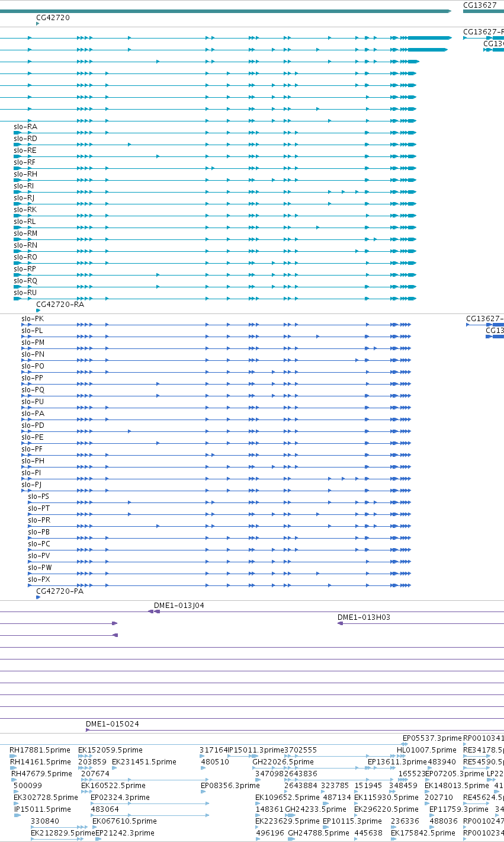Screen dimensions: 504x842
Task: Click the EK160522.5prime EST label
Action: [x=113, y=786]
